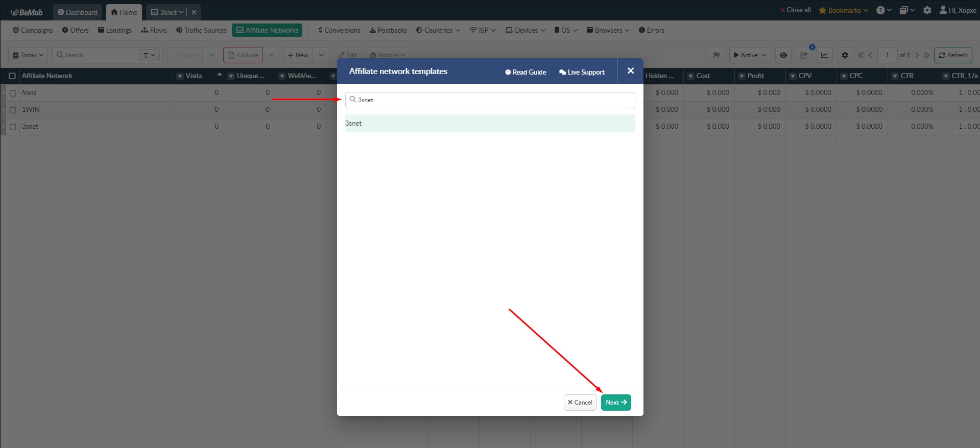Image resolution: width=980 pixels, height=448 pixels.
Task: Toggle the eye visibility icon
Action: (783, 55)
